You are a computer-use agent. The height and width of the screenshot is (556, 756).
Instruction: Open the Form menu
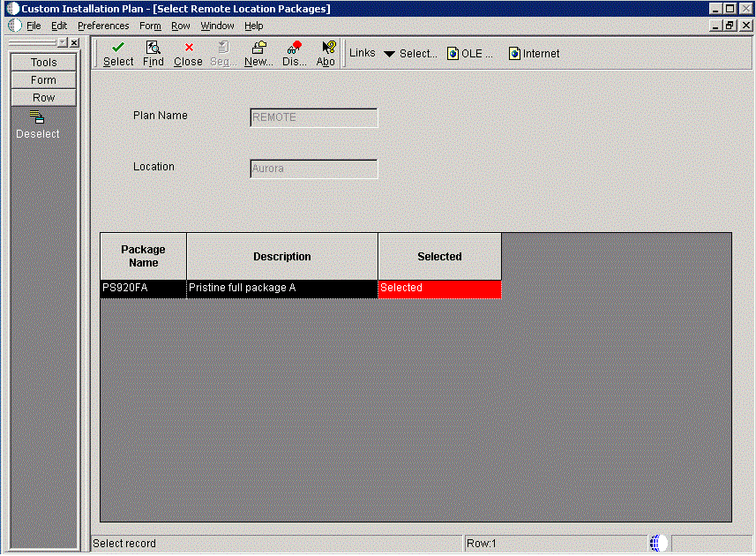point(150,26)
